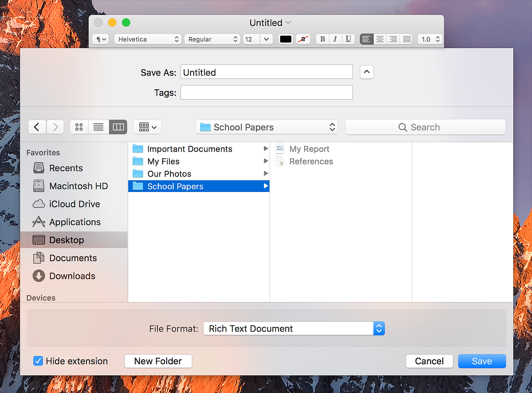Open the black text color well

(x=286, y=39)
